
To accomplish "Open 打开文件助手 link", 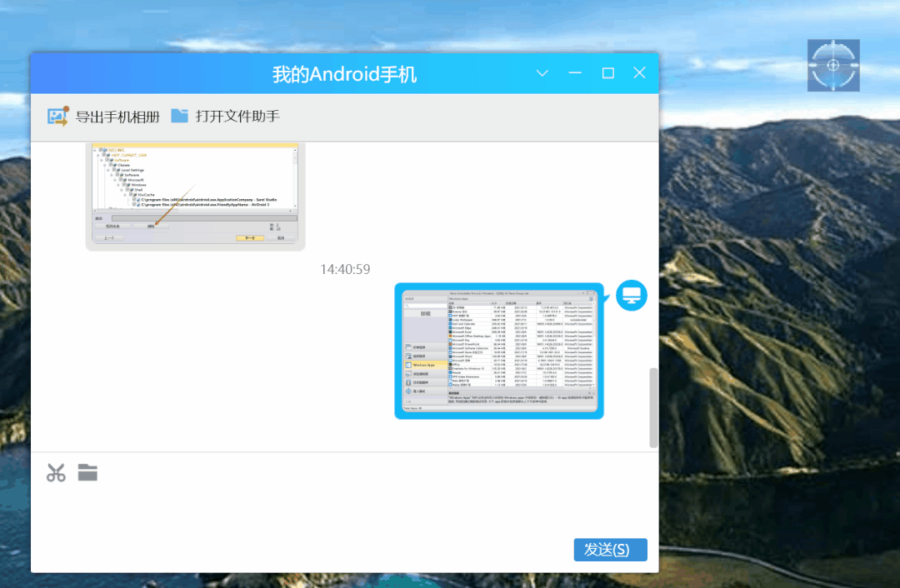I will (237, 117).
